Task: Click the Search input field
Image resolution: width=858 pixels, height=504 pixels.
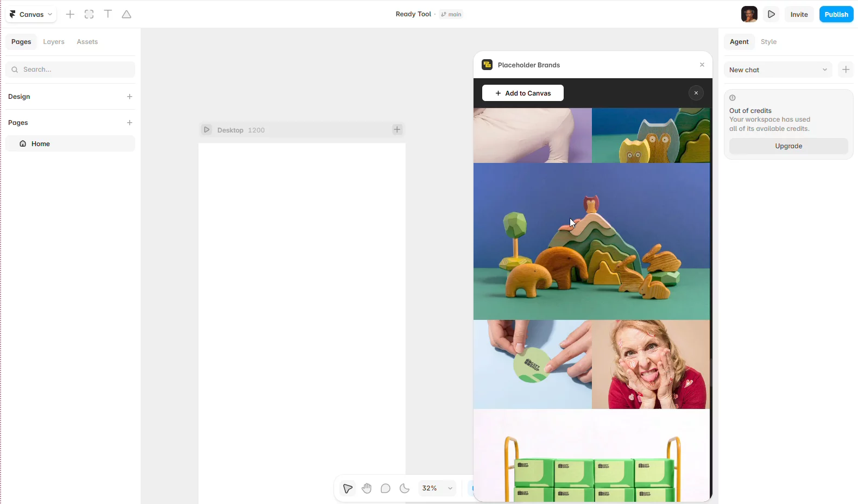Action: pyautogui.click(x=71, y=70)
